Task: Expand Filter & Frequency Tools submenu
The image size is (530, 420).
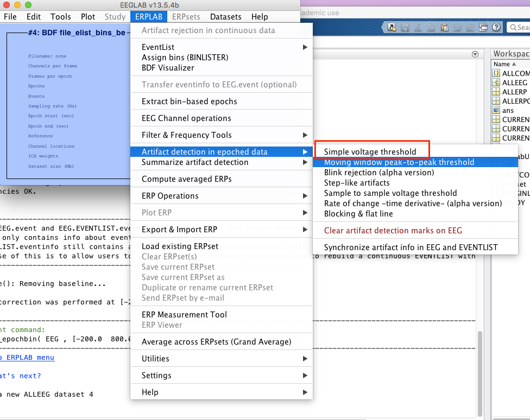Action: pos(222,135)
